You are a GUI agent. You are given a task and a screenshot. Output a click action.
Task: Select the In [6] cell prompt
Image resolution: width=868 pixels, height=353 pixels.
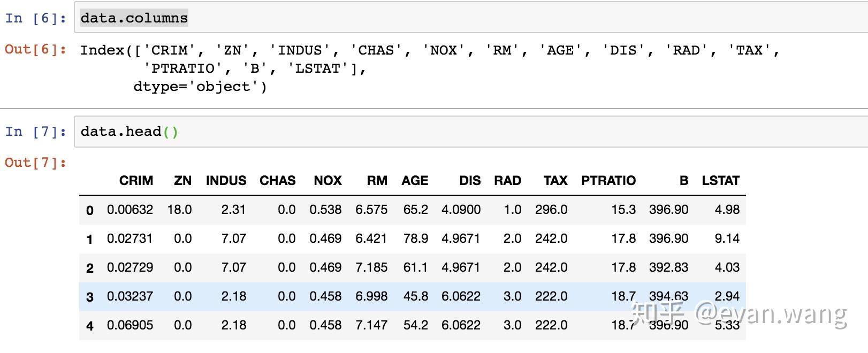[36, 18]
